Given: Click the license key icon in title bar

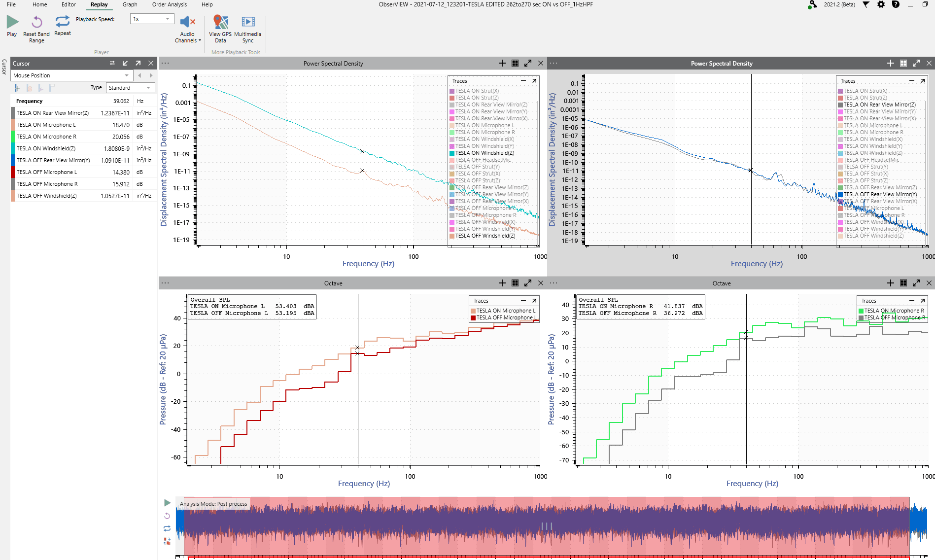Looking at the screenshot, I should tap(812, 5).
